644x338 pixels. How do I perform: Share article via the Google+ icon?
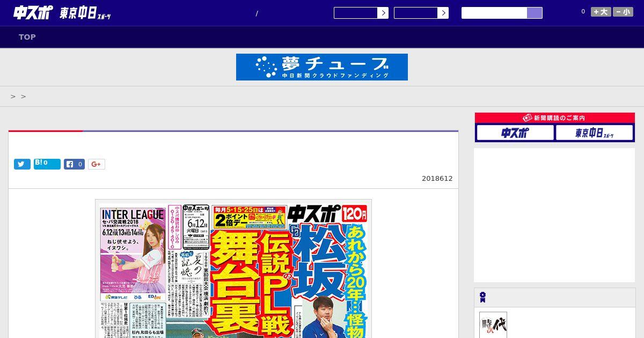[x=97, y=164]
